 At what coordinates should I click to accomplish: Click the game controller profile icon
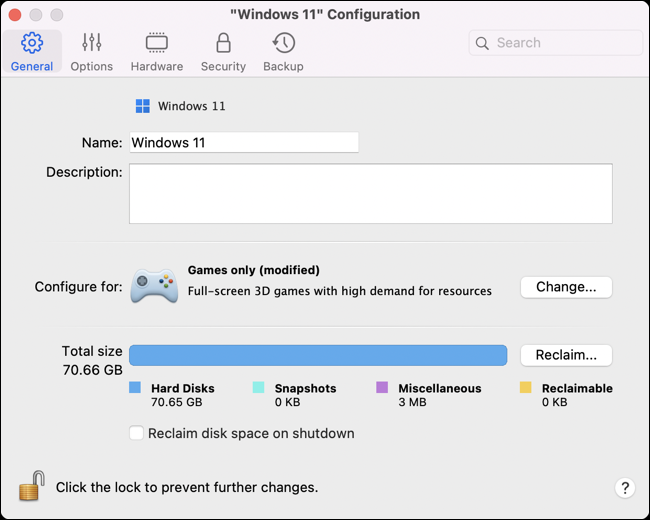point(154,286)
